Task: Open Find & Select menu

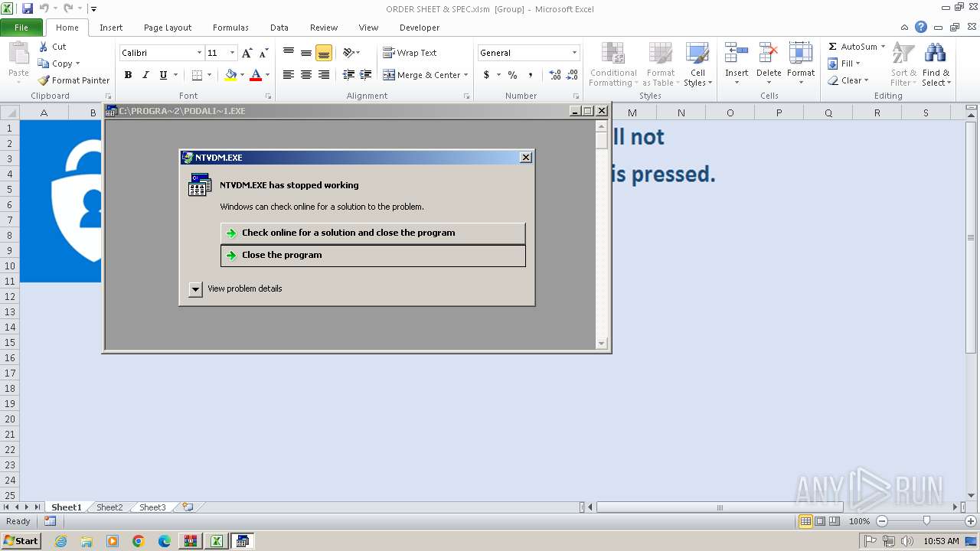Action: point(936,65)
